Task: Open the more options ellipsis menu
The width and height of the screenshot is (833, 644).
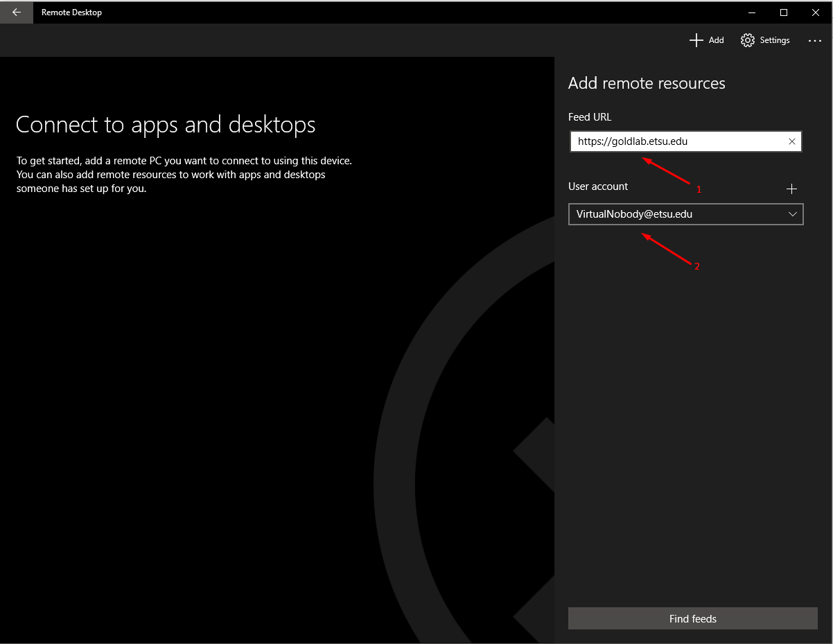Action: tap(814, 41)
